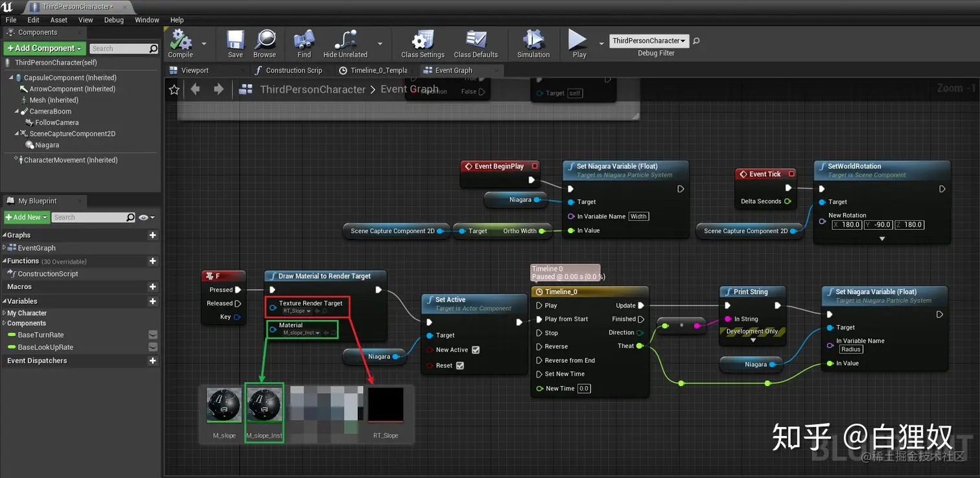Click the X rotation field showing 180.0
The image size is (980, 478).
coord(846,225)
